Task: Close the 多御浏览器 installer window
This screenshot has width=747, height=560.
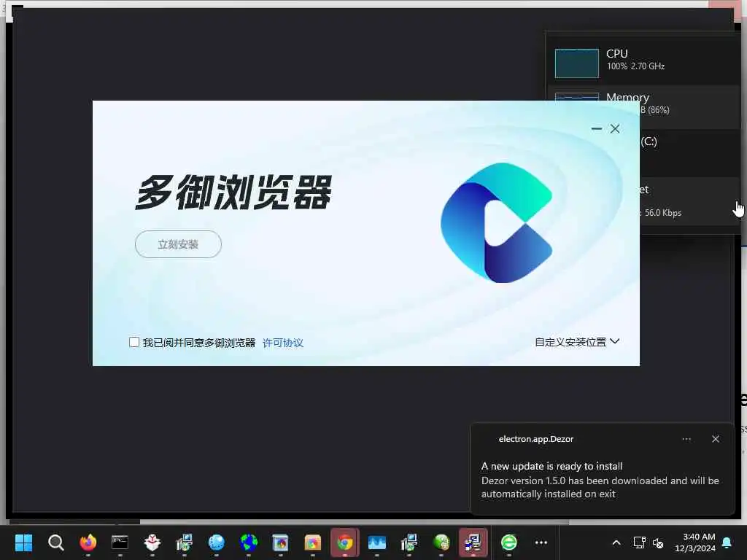Action: 615,128
